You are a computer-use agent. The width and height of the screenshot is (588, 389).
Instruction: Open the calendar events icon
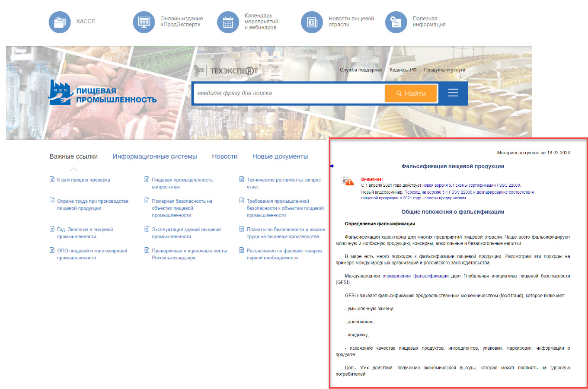(228, 22)
